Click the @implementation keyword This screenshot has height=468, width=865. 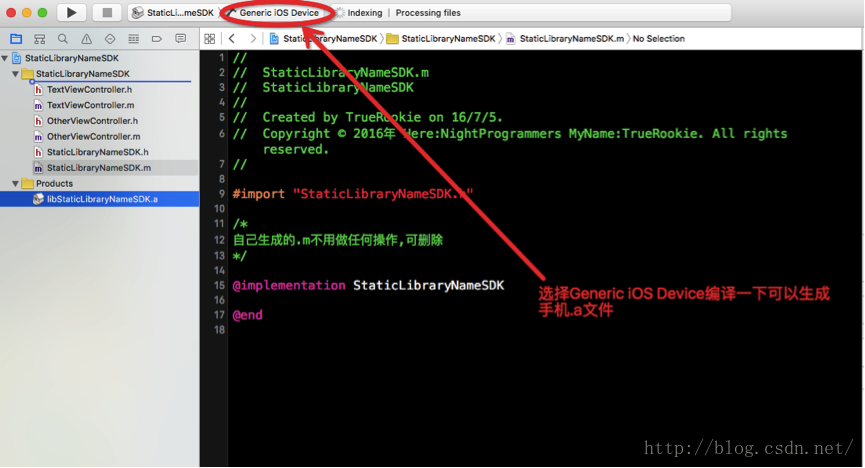289,285
